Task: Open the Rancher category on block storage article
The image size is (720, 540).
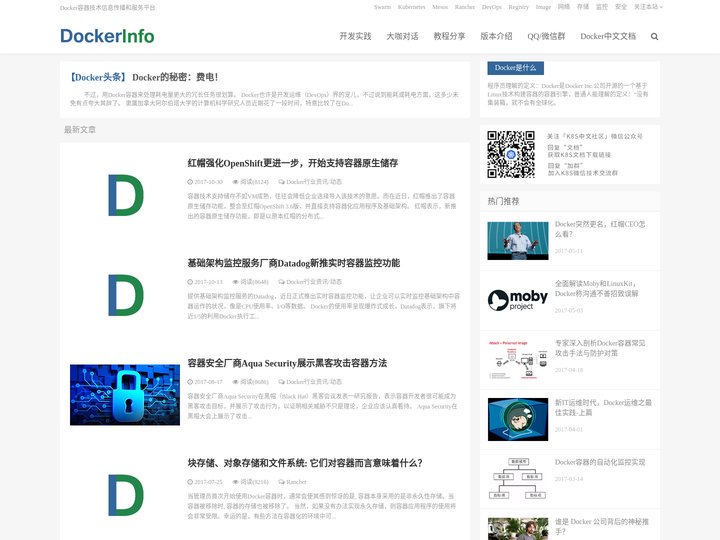Action: coord(296,482)
